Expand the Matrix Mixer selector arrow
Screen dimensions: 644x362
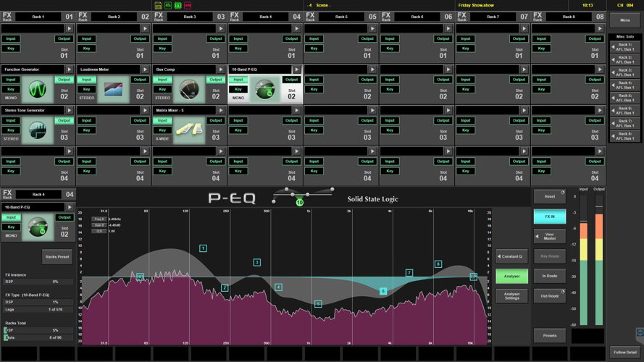[x=220, y=110]
